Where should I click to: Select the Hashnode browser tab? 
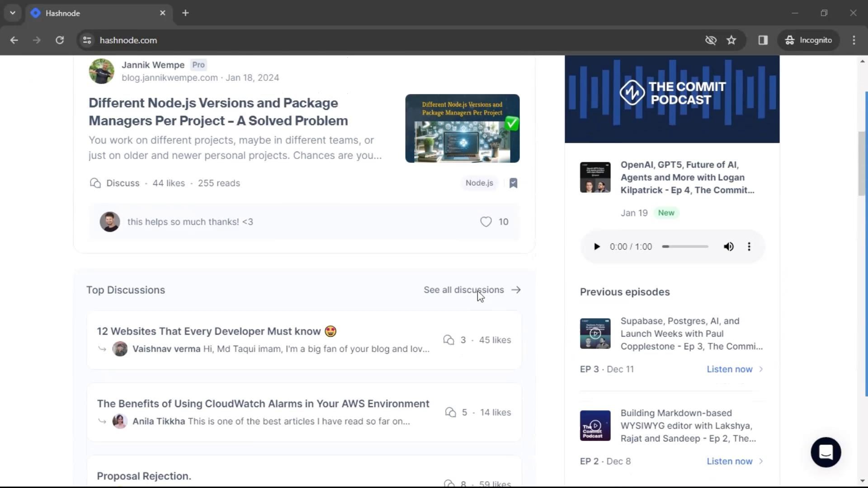point(90,13)
